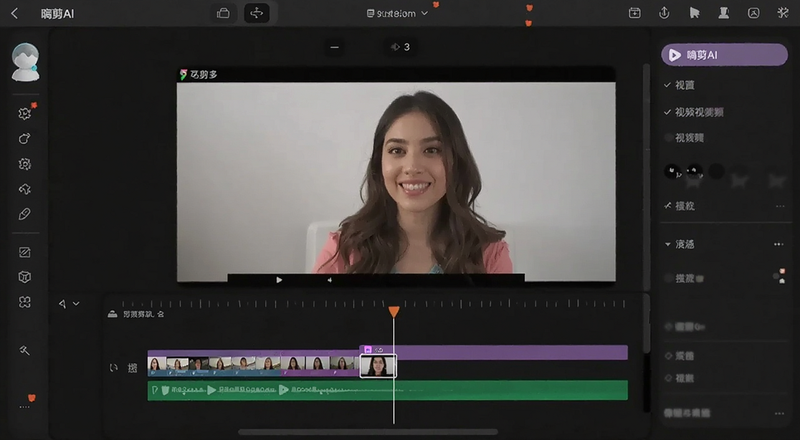Click the puzzle-shaped icon in left sidebar

tap(24, 189)
